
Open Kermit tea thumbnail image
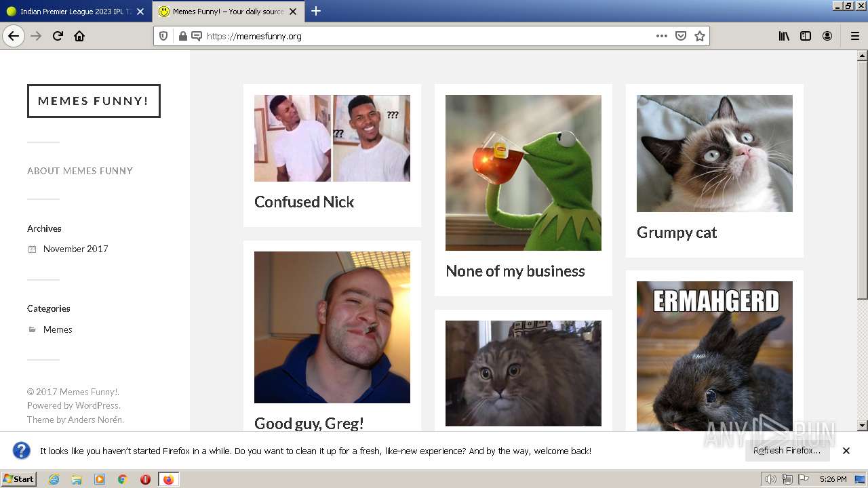[x=524, y=173]
